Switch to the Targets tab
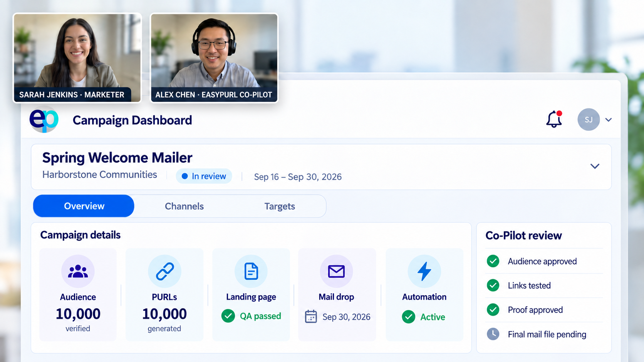644x362 pixels. point(280,206)
